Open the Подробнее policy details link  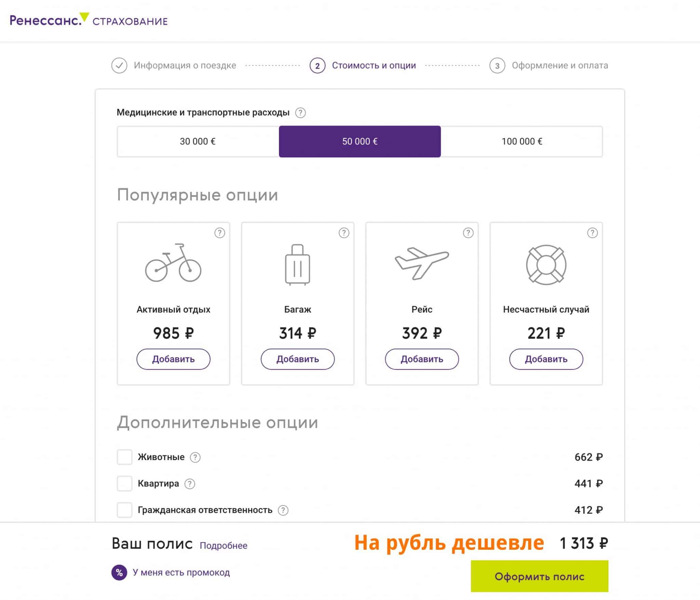click(224, 546)
